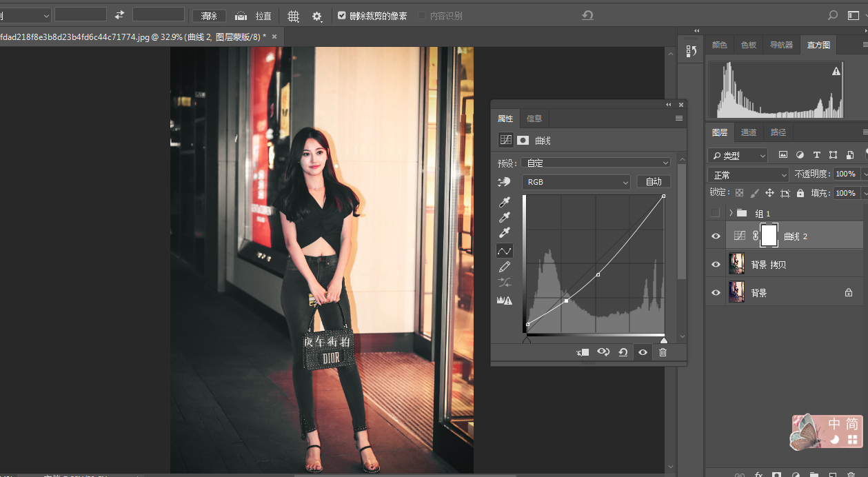Viewport: 868px width, 477px height.
Task: Hide the 曲线 2 layer
Action: coord(716,236)
